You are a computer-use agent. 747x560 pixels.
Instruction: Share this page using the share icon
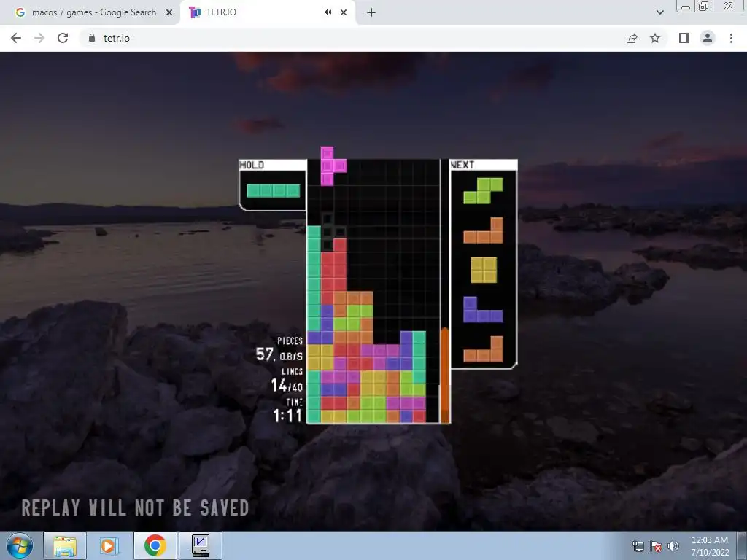632,38
